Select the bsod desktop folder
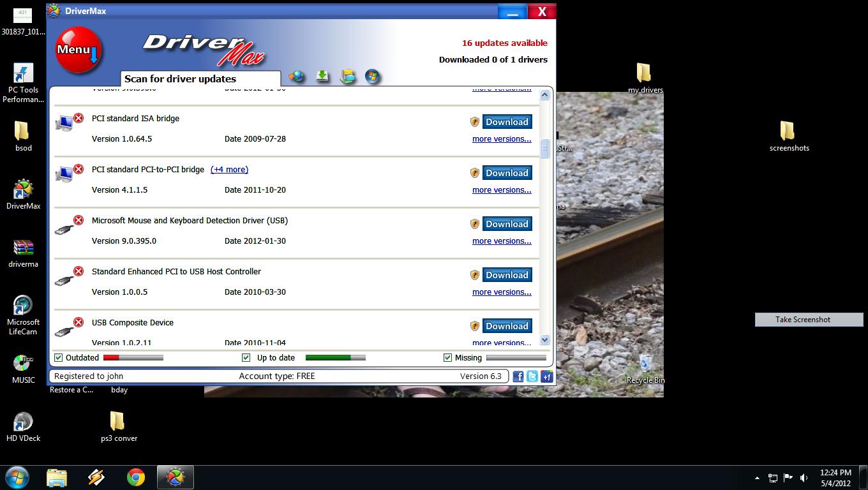The width and height of the screenshot is (868, 490). click(x=23, y=136)
